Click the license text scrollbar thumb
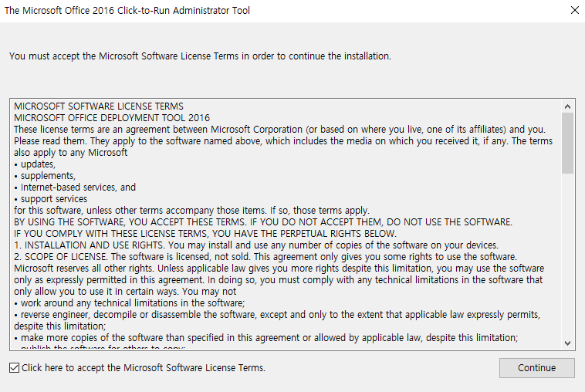 point(567,144)
